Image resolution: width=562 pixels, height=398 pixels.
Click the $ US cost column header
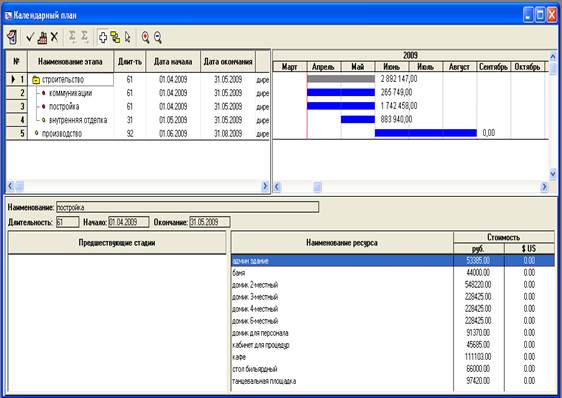(529, 248)
